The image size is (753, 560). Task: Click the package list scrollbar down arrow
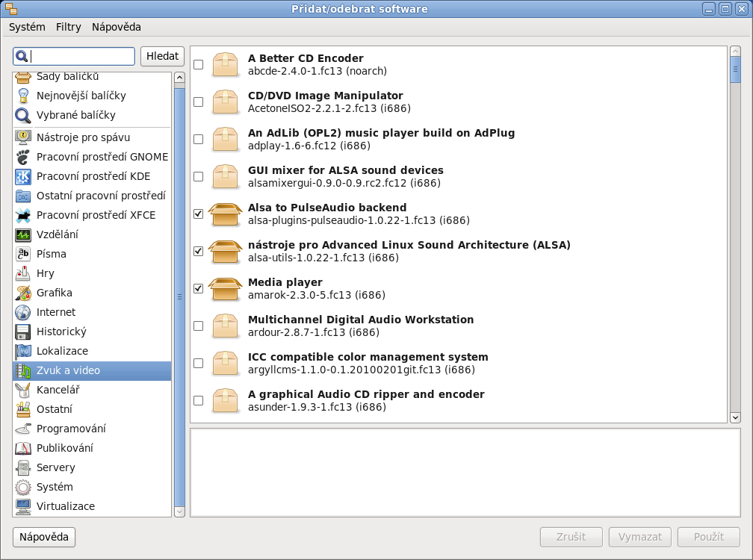[735, 417]
